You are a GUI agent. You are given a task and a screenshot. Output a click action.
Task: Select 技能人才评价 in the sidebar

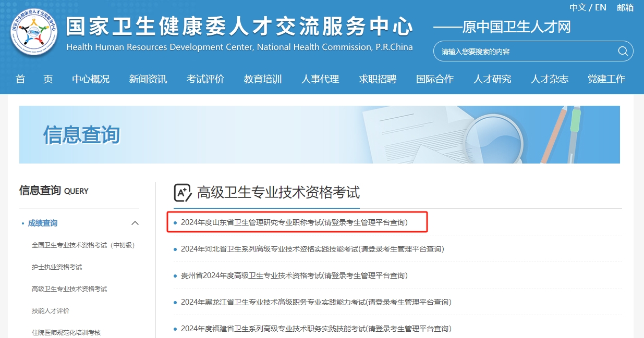[x=51, y=311]
